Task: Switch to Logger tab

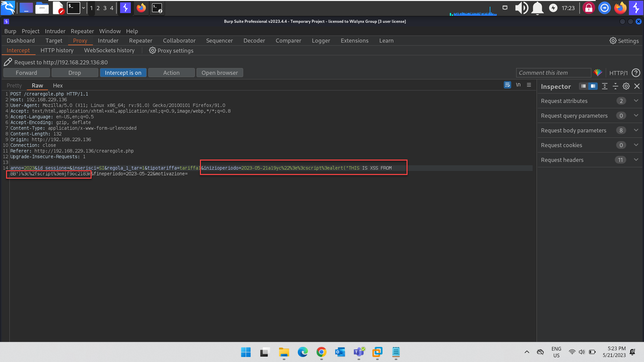Action: pos(321,41)
